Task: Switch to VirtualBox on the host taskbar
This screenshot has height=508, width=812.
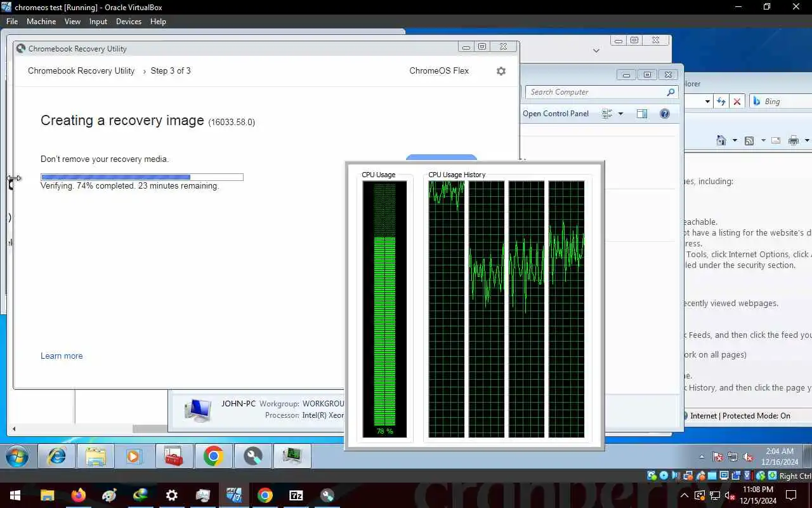Action: click(234, 495)
